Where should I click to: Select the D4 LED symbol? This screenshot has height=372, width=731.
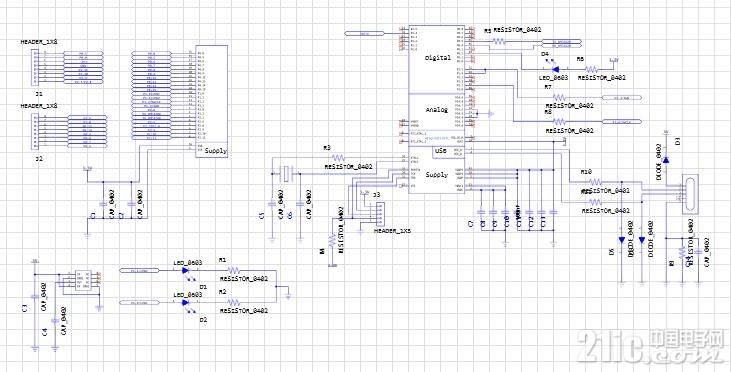coord(555,69)
